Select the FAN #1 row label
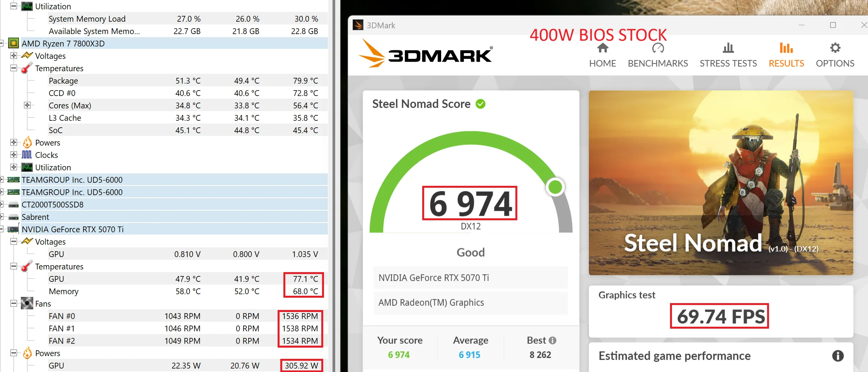 pyautogui.click(x=62, y=328)
